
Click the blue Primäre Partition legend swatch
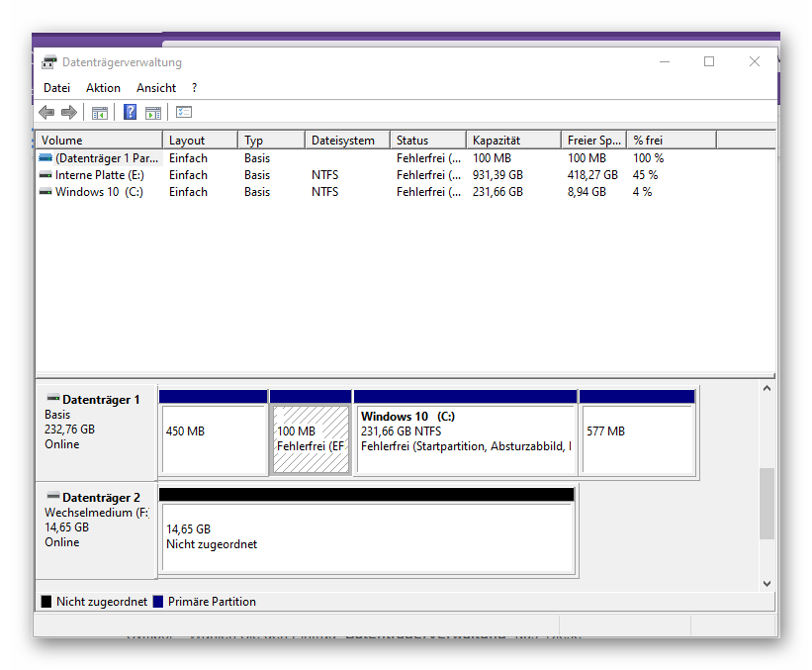click(x=158, y=601)
